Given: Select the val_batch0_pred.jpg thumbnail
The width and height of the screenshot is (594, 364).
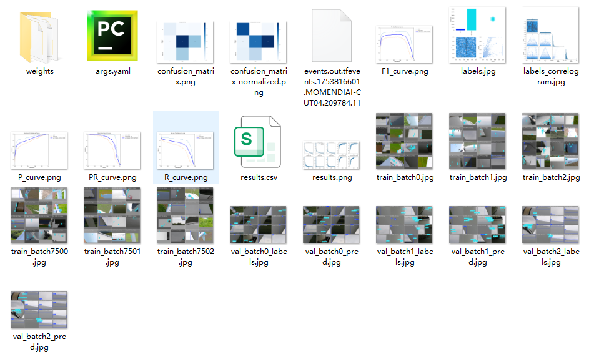Looking at the screenshot, I should click(332, 225).
